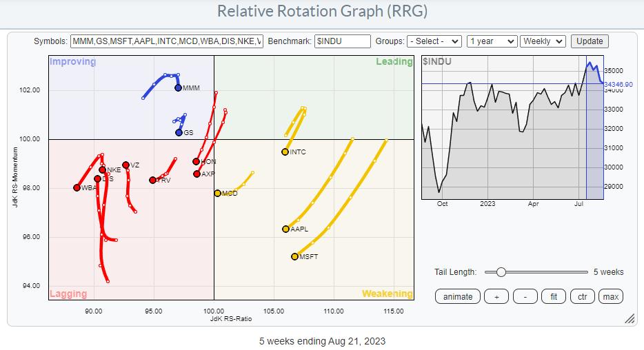Click the Tail Length slider handle
Viewport: 644px width, 350px height.
(501, 272)
